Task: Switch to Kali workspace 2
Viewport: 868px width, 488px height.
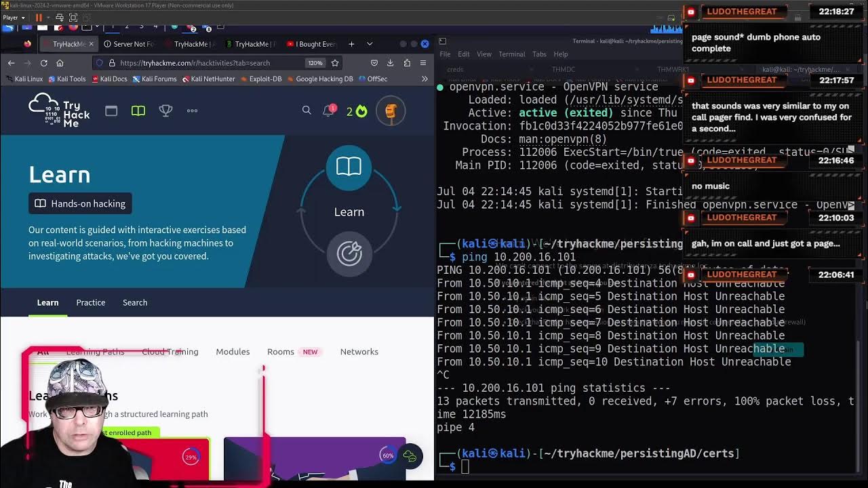Action: point(127,26)
